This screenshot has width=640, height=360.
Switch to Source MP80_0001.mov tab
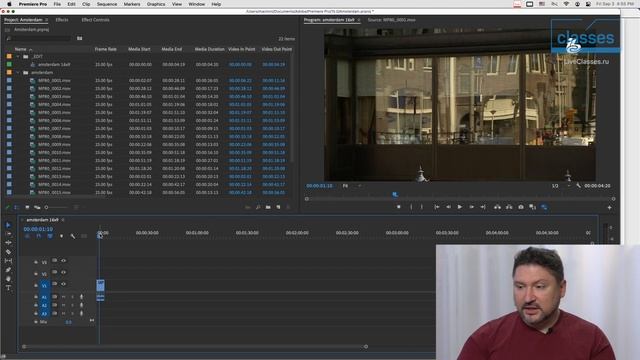391,20
